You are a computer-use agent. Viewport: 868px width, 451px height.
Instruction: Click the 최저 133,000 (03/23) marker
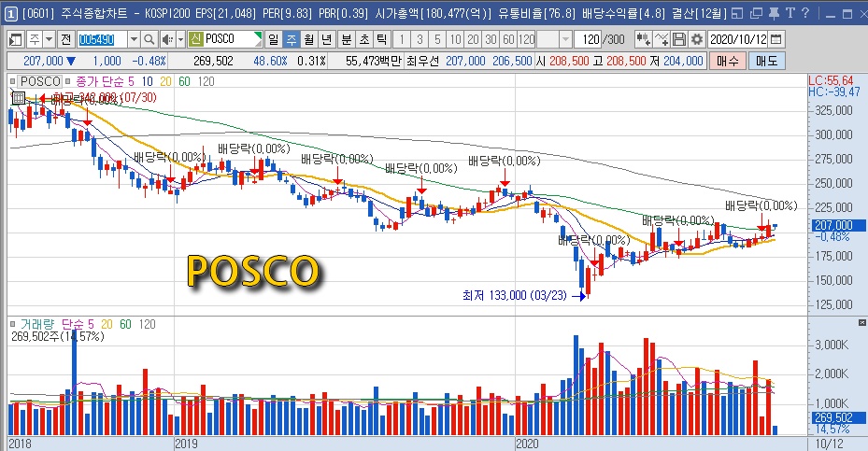(514, 295)
